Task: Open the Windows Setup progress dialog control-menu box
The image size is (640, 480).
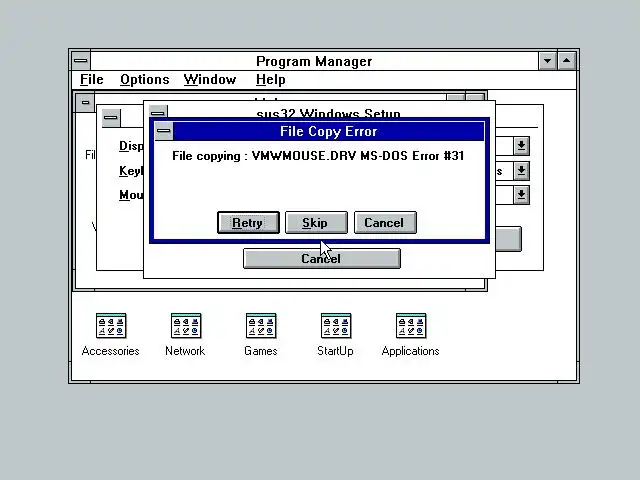Action: click(x=158, y=112)
